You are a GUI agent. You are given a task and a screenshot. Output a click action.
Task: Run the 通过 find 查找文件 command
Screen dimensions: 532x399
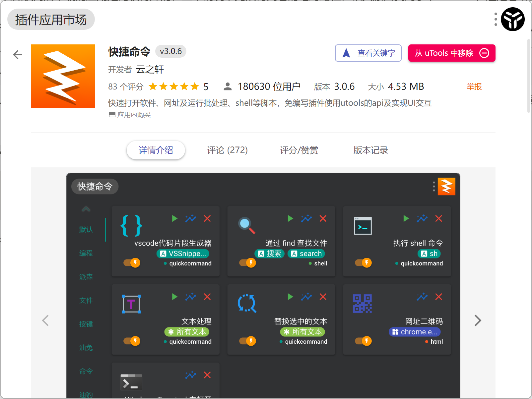coord(291,218)
